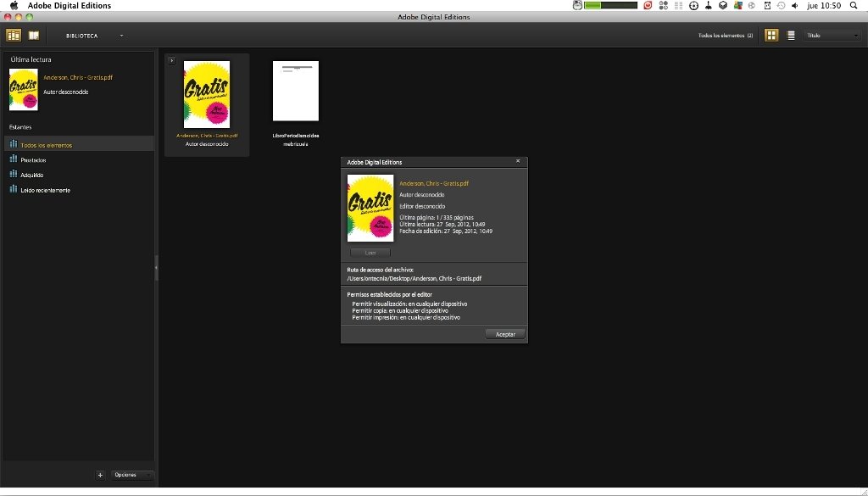Select thumbnail grid view icon
The width and height of the screenshot is (868, 496).
(x=771, y=36)
